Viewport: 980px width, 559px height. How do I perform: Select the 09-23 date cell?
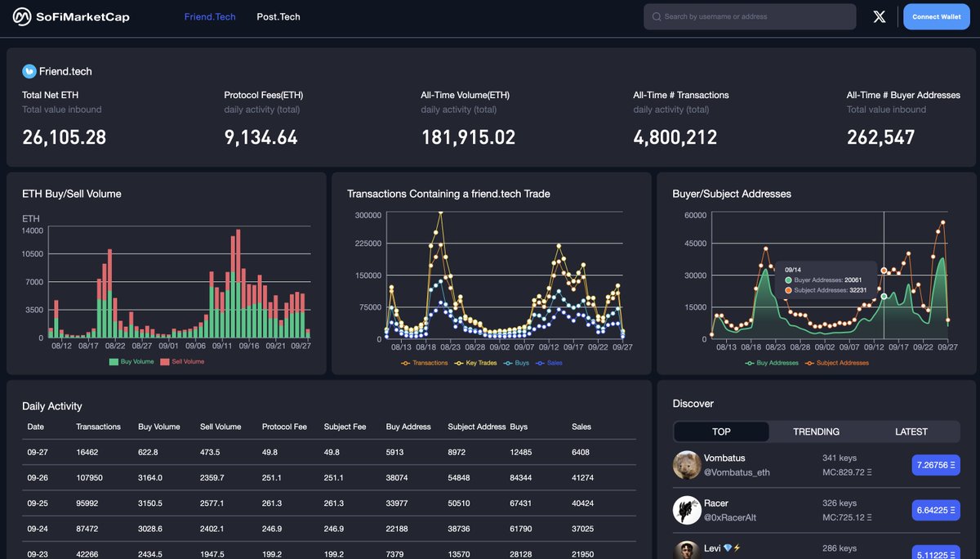click(x=36, y=554)
